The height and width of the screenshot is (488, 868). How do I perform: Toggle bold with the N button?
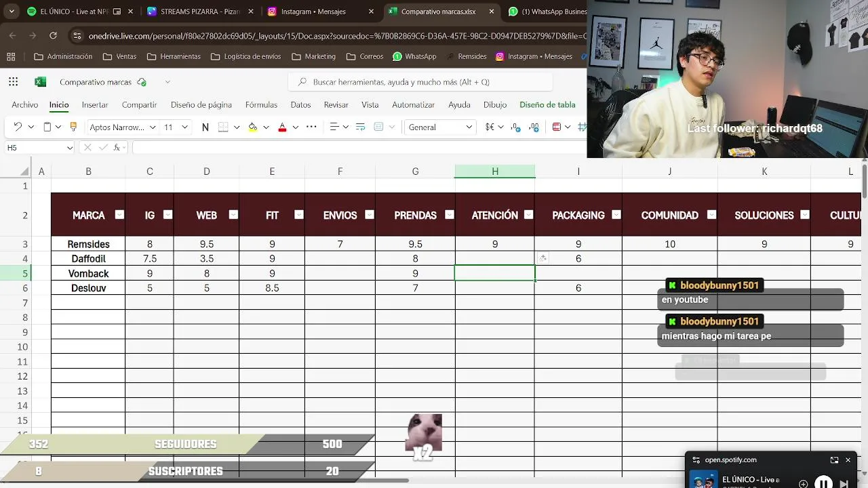(205, 127)
